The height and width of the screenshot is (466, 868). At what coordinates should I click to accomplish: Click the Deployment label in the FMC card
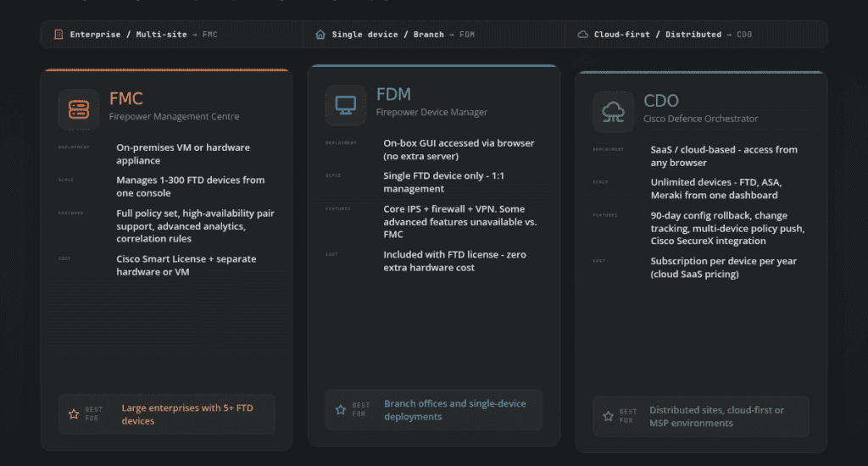click(74, 147)
